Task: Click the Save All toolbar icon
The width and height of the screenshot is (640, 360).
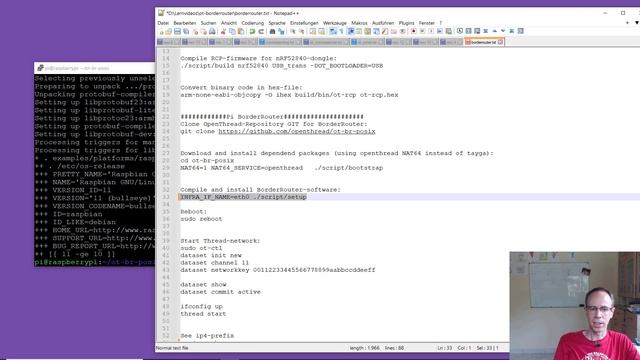Action: (x=186, y=31)
